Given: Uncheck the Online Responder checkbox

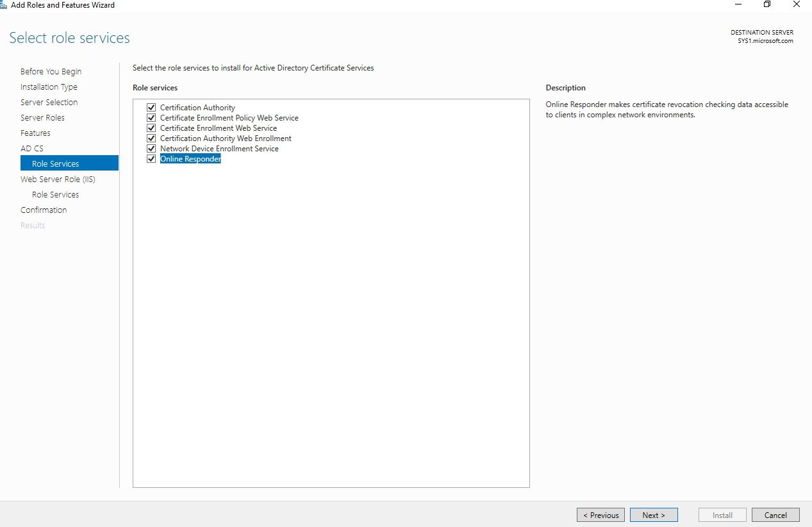Looking at the screenshot, I should pos(151,159).
